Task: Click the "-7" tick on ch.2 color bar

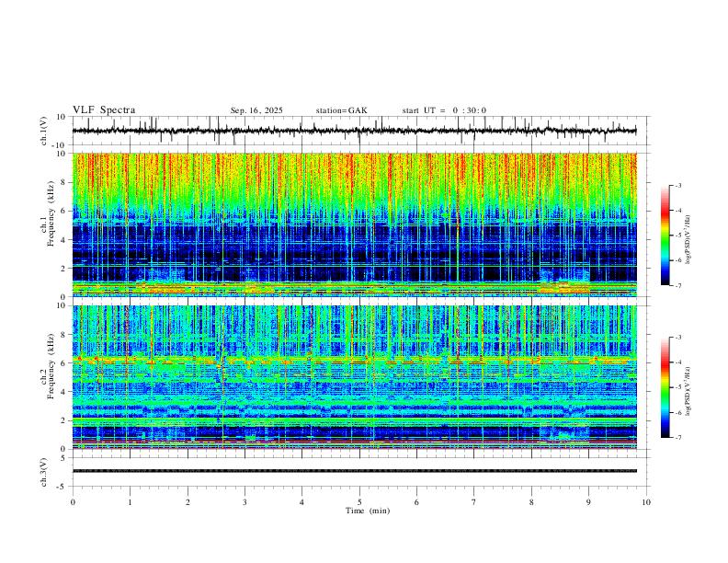Action: 677,438
